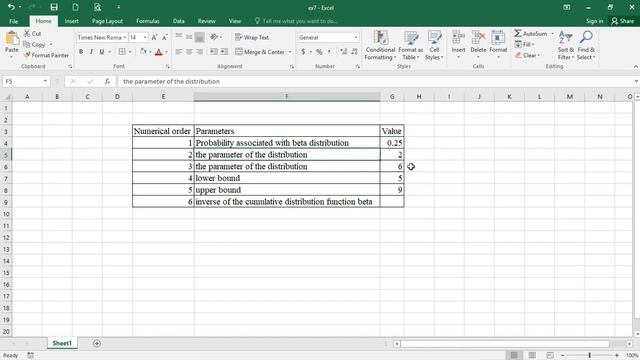The image size is (640, 360).
Task: Open Clipboard dialog launcher
Action: coord(70,66)
